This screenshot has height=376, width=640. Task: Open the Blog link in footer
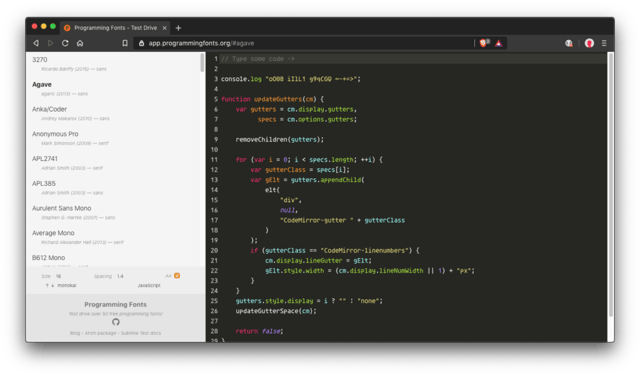[x=75, y=333]
